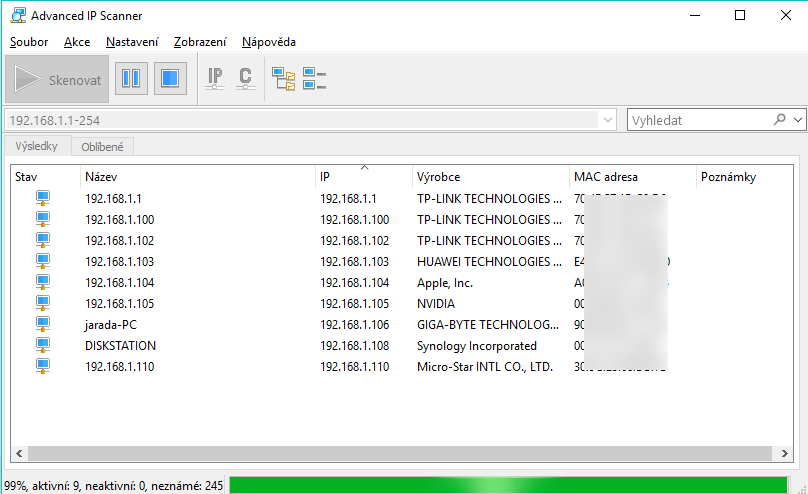This screenshot has height=494, width=808.
Task: Click the computer icon for 192.168.1.104
Action: coord(43,282)
